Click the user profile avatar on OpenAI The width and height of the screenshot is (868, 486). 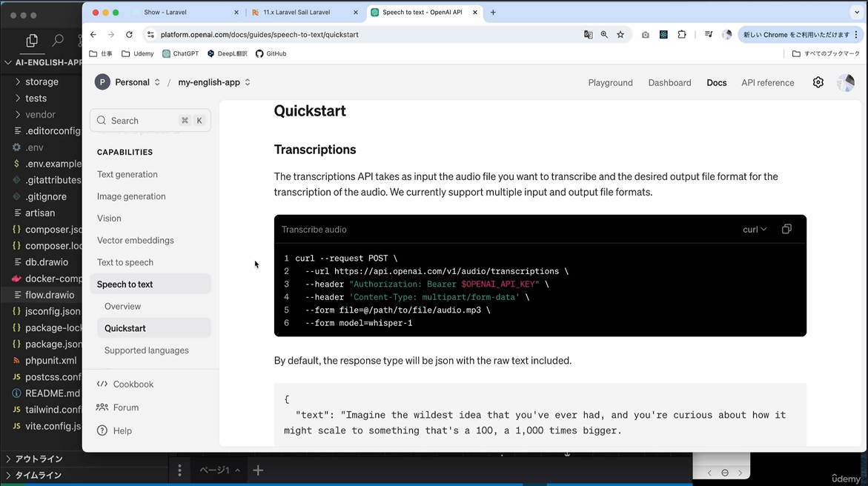(845, 82)
